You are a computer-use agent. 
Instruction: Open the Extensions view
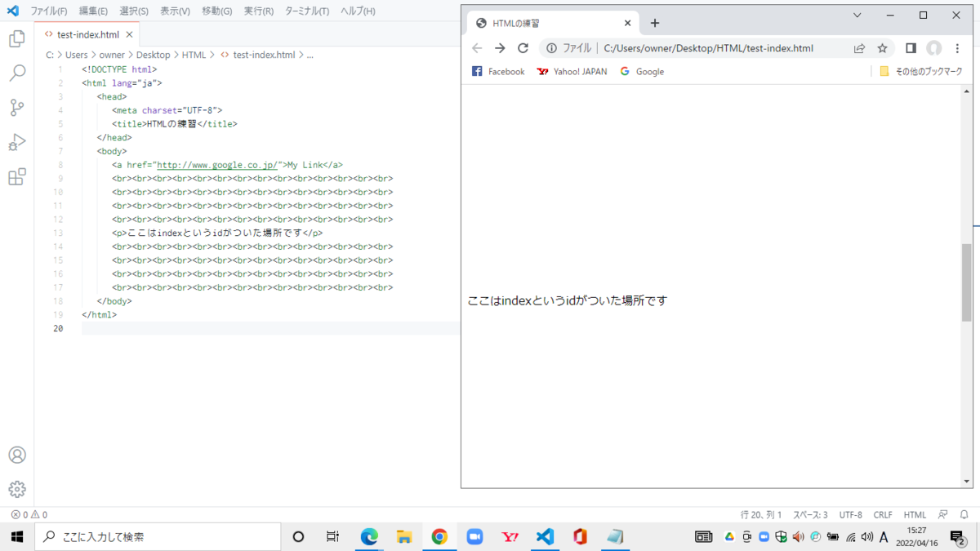(x=16, y=177)
